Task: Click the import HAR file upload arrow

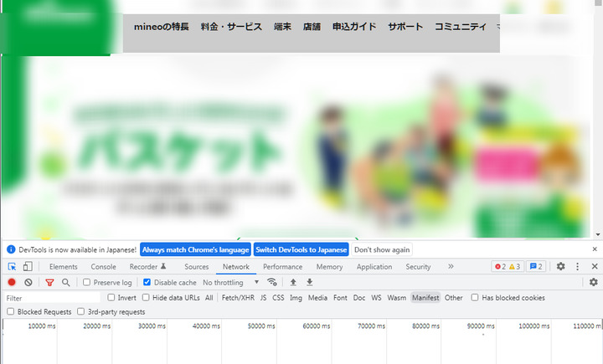Action: click(x=293, y=283)
